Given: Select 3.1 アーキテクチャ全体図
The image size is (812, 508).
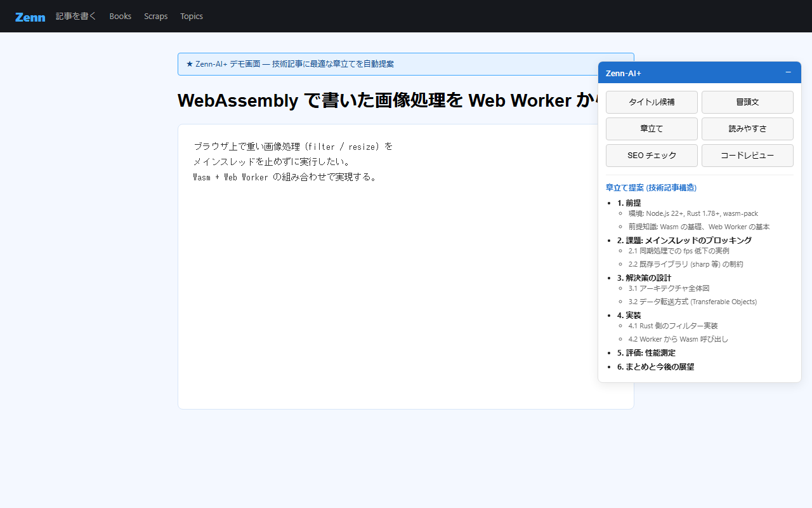Looking at the screenshot, I should [x=669, y=289].
